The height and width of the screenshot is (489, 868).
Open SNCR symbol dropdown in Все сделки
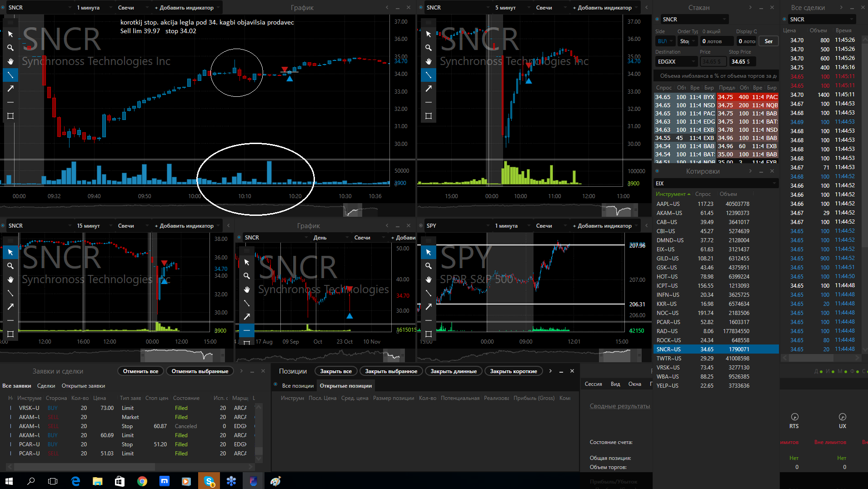(822, 20)
